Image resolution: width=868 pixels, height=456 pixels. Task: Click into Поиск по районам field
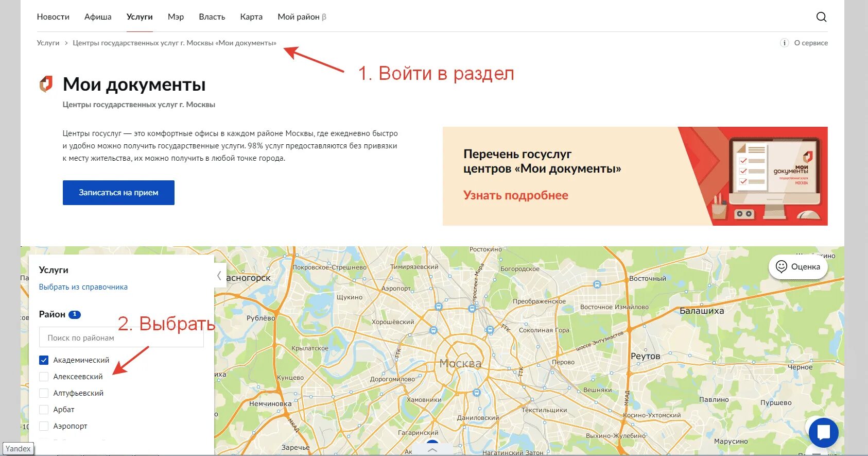(121, 338)
